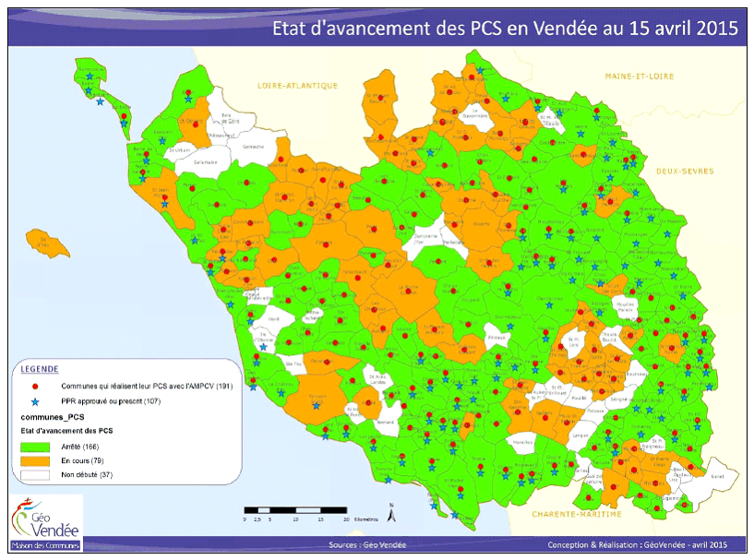Click the orange En cours legend swatch
The image size is (754, 560).
coord(35,460)
